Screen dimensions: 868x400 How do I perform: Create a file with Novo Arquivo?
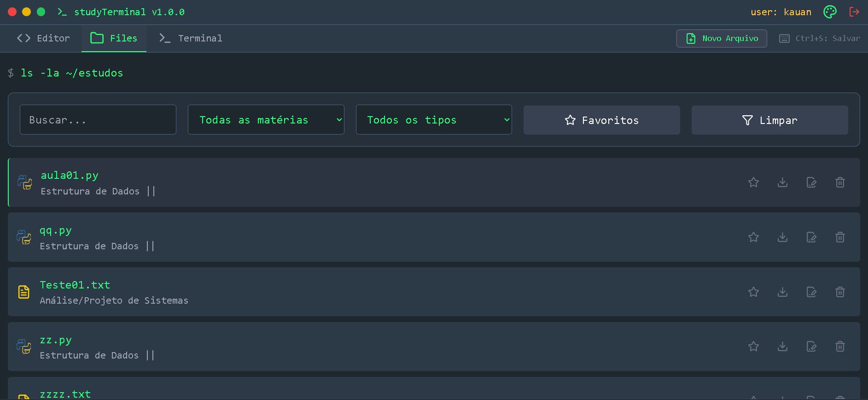(721, 38)
